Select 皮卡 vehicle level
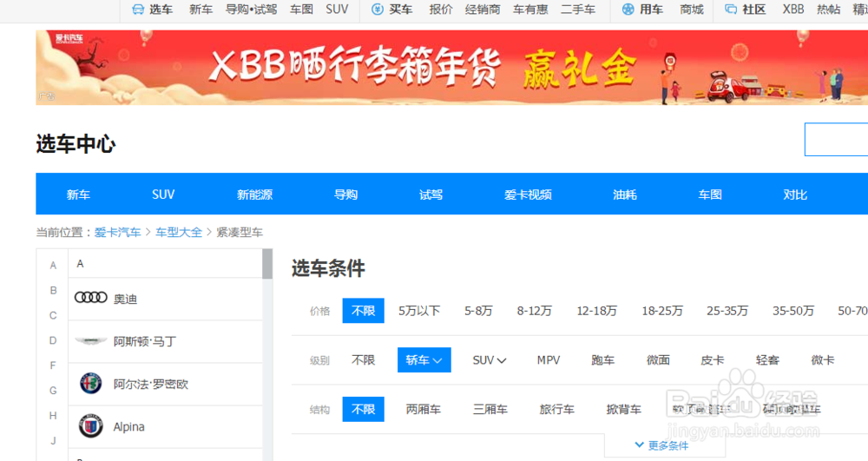This screenshot has width=868, height=461. click(713, 360)
